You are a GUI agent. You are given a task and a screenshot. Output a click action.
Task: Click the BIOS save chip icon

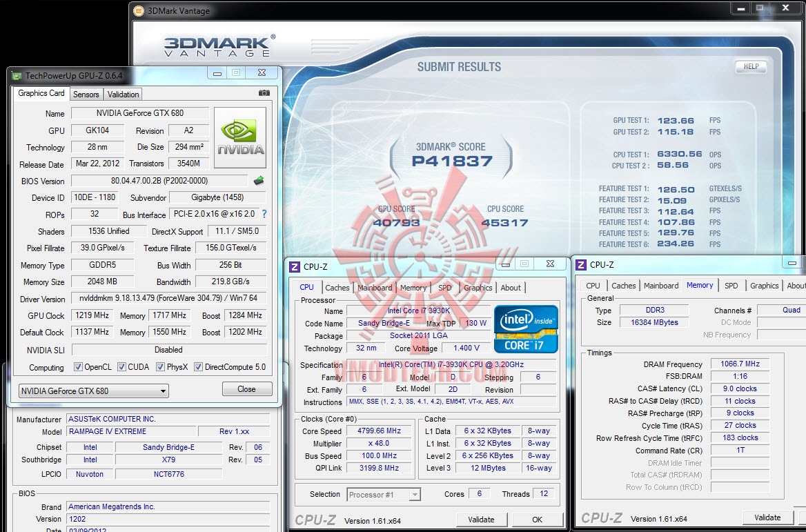[x=259, y=180]
